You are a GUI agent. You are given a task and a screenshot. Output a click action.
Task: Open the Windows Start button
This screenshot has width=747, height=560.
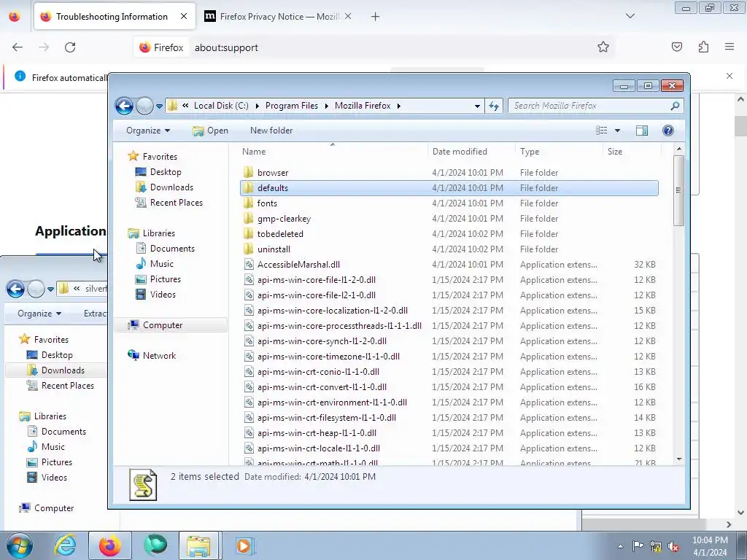click(x=19, y=545)
